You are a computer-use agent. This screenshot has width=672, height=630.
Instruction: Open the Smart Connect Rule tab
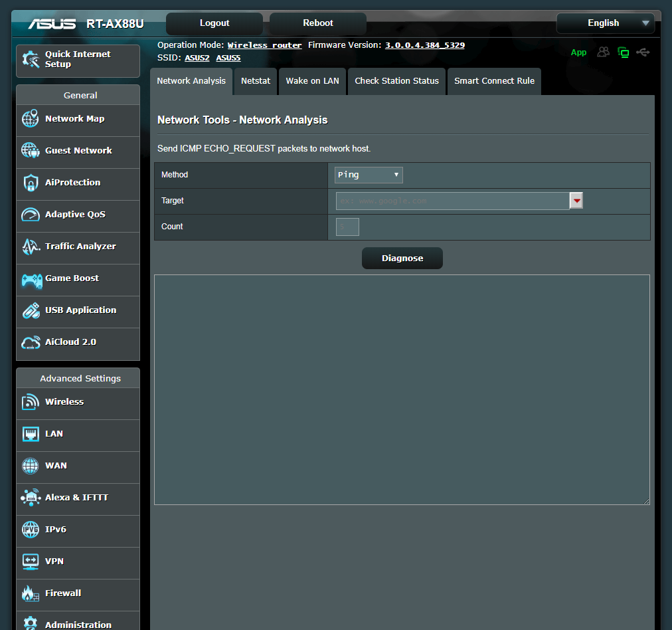[x=494, y=81]
